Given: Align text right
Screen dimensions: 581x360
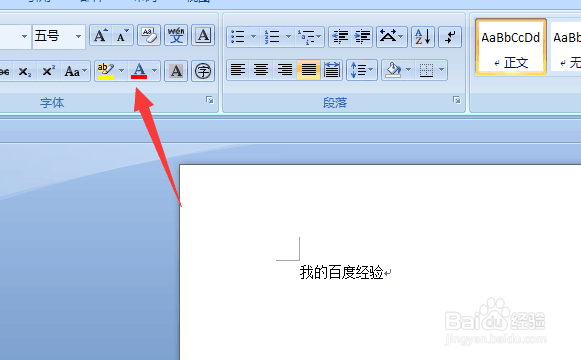Looking at the screenshot, I should (285, 70).
